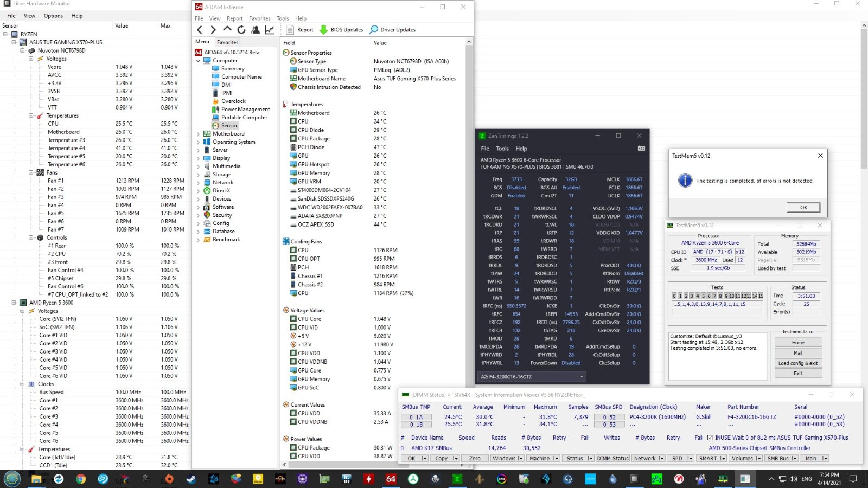Expand the Operating System node in AIDA64

click(199, 142)
